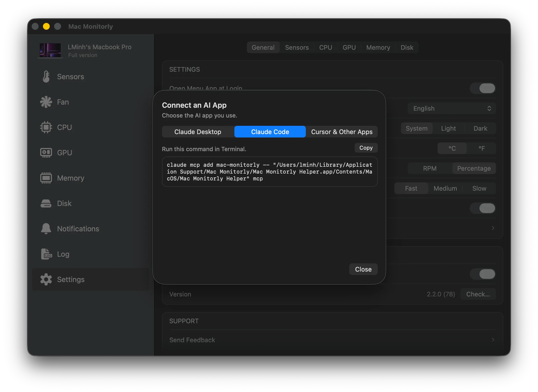Select the GPU card icon in sidebar
The width and height of the screenshot is (538, 392).
pyautogui.click(x=46, y=153)
